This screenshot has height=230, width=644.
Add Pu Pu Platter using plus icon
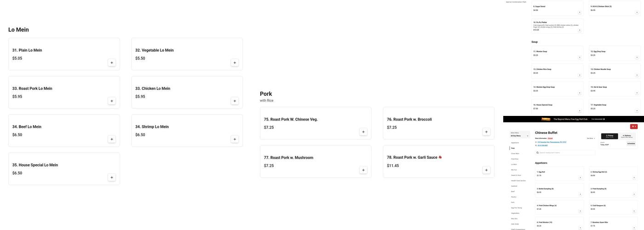(580, 30)
